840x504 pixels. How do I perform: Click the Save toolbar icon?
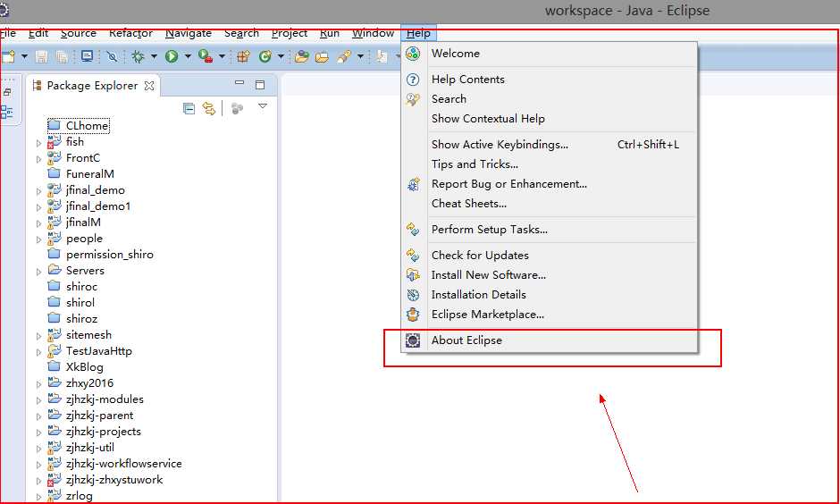[x=42, y=56]
